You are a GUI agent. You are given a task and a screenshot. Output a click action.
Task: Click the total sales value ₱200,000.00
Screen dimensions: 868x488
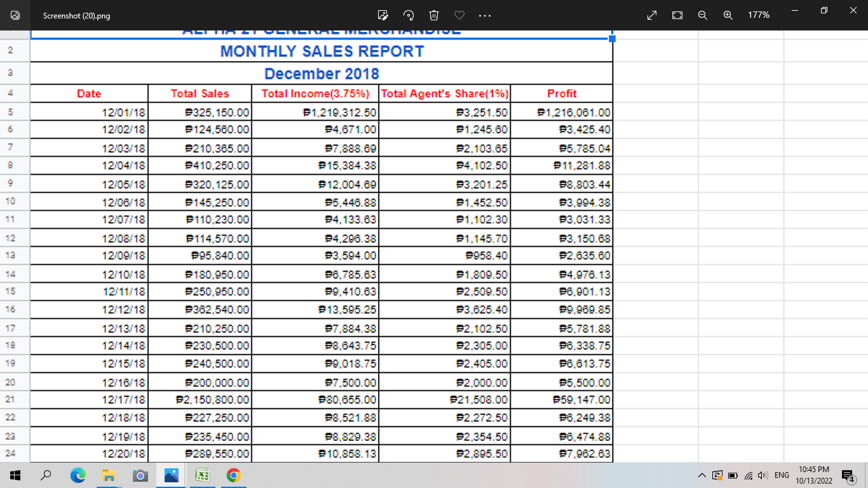(x=216, y=383)
